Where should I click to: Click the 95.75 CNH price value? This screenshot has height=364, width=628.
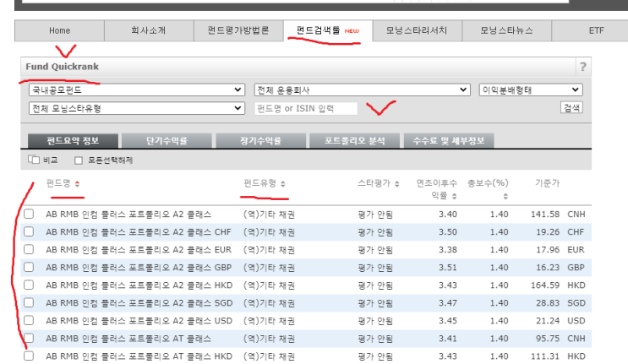[x=548, y=339]
